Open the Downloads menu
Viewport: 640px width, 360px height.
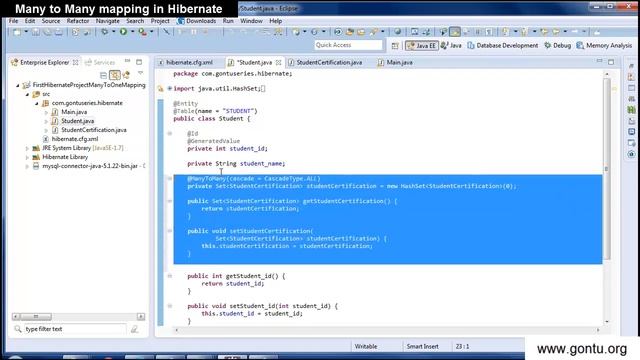tap(197, 21)
